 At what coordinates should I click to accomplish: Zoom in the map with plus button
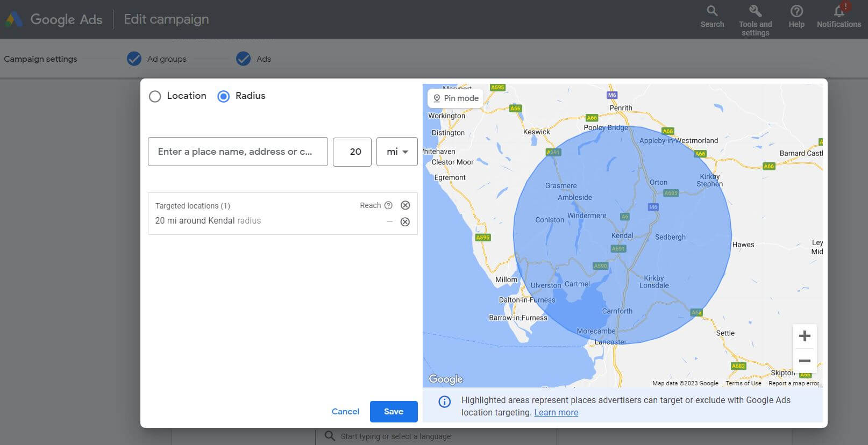tap(805, 336)
